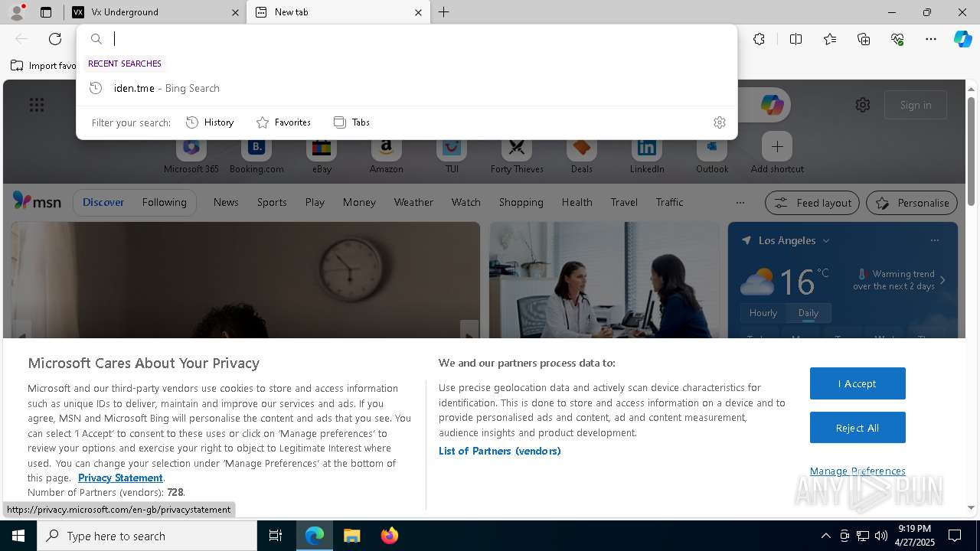Show more feed categories ellipsis
The image size is (980, 551).
pos(740,202)
